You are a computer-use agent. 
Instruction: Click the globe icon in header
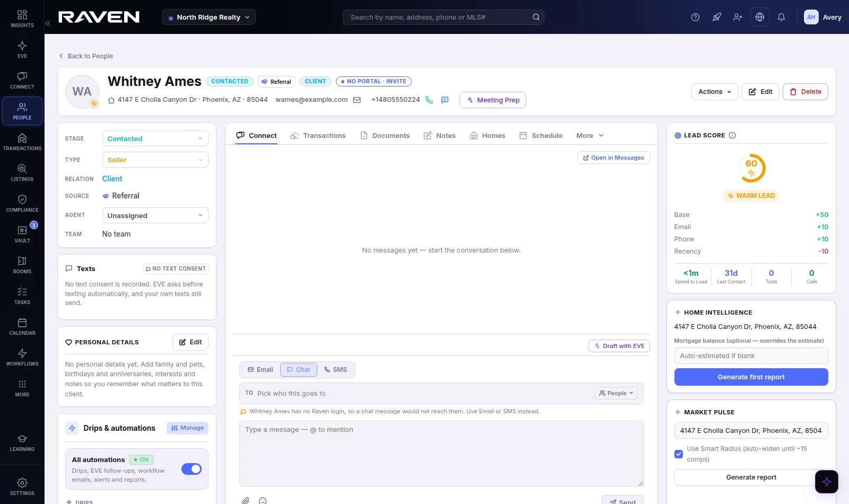tap(760, 17)
